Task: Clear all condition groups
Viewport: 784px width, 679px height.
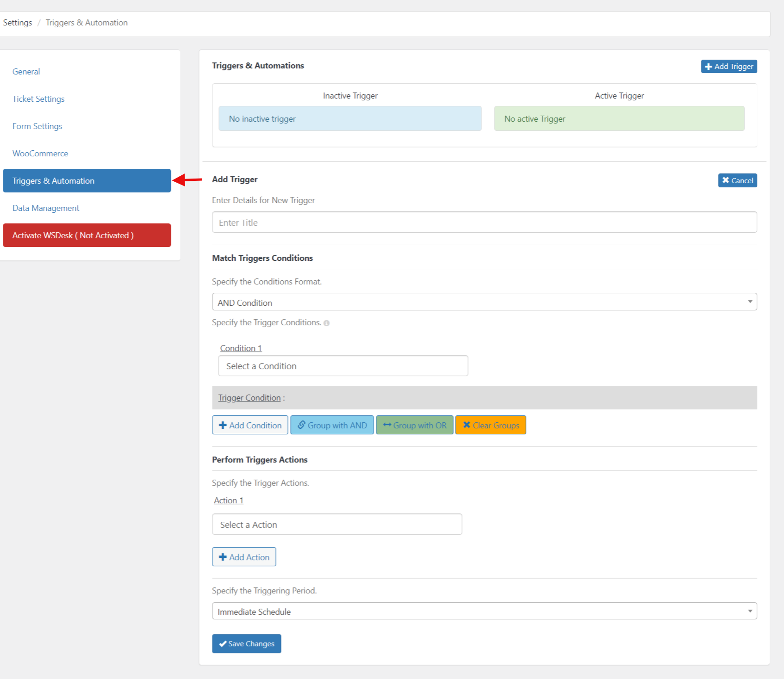Action: pyautogui.click(x=490, y=425)
